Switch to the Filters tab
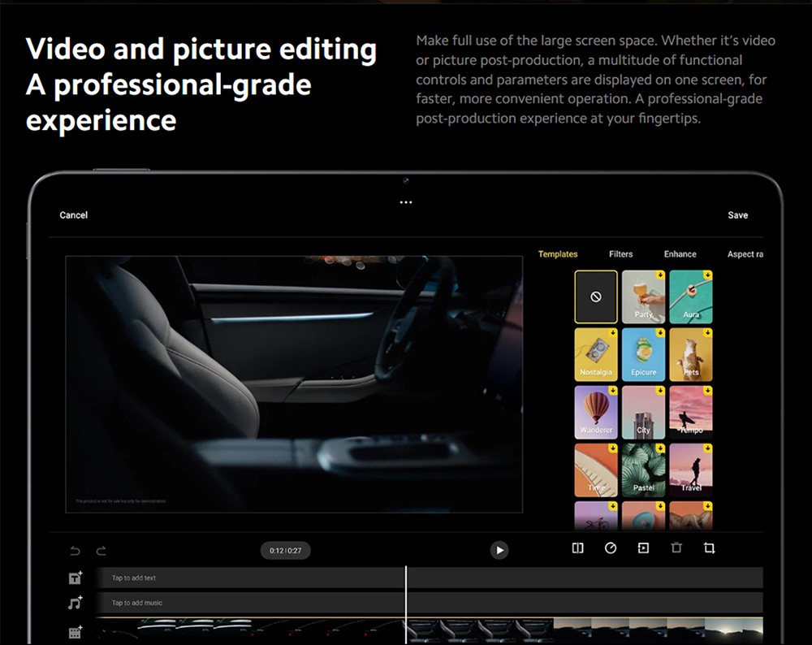 (x=620, y=254)
